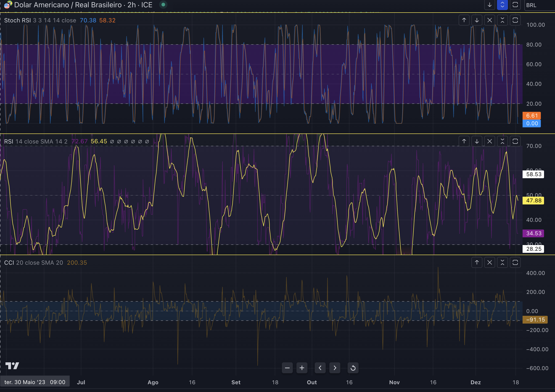555x392 pixels.
Task: Maximize the Stoch RSI pane
Action: coord(515,20)
